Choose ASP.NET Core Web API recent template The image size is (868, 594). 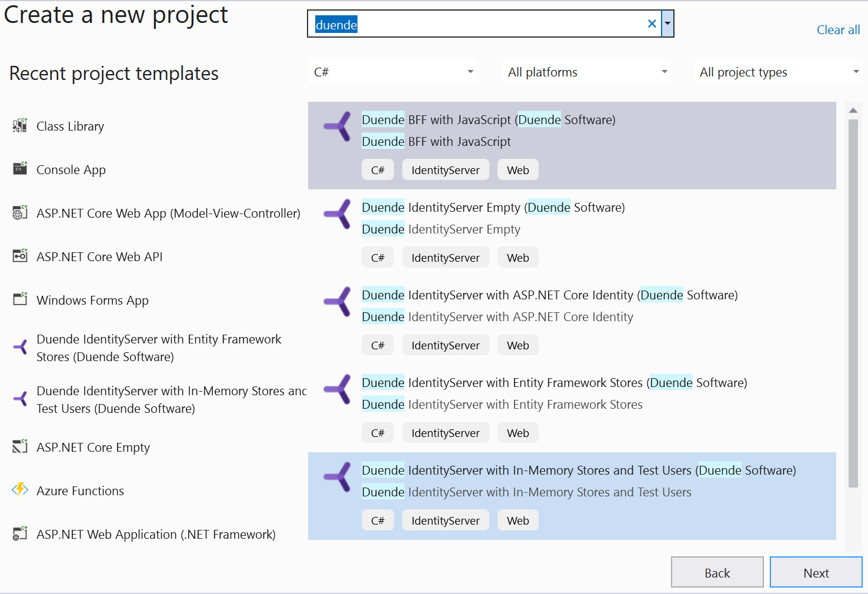99,256
